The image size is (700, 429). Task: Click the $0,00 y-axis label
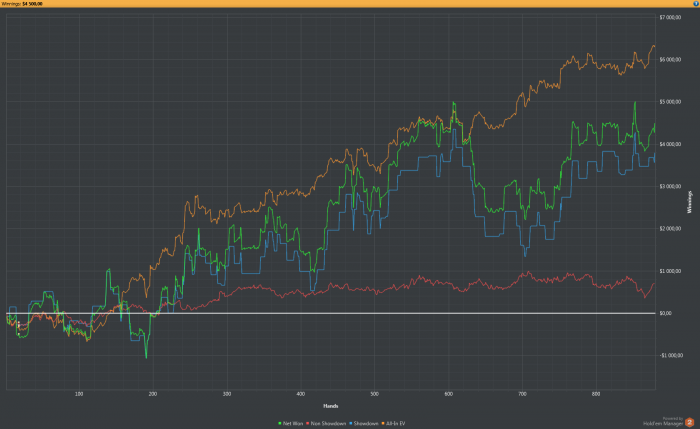coord(665,313)
